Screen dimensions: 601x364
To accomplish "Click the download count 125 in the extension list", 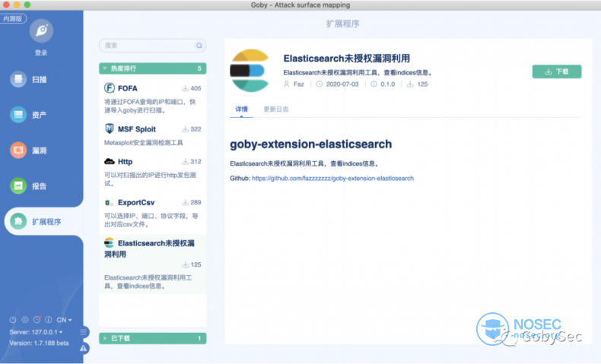I will pyautogui.click(x=191, y=264).
